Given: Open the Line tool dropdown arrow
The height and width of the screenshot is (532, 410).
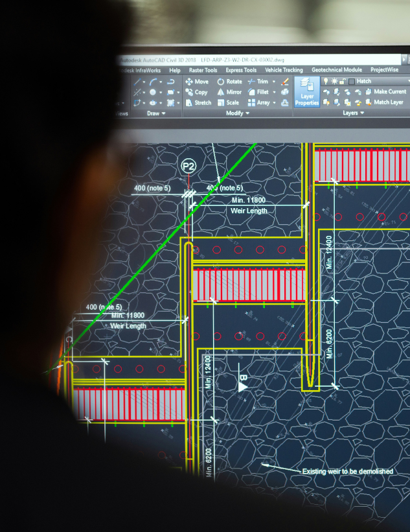Looking at the screenshot, I should tap(144, 82).
